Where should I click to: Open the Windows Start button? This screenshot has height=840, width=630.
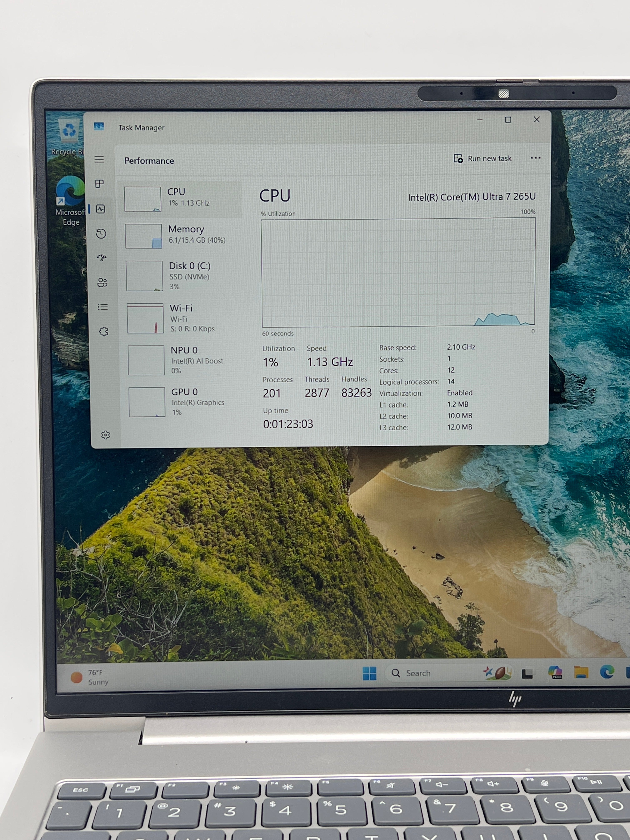369,673
